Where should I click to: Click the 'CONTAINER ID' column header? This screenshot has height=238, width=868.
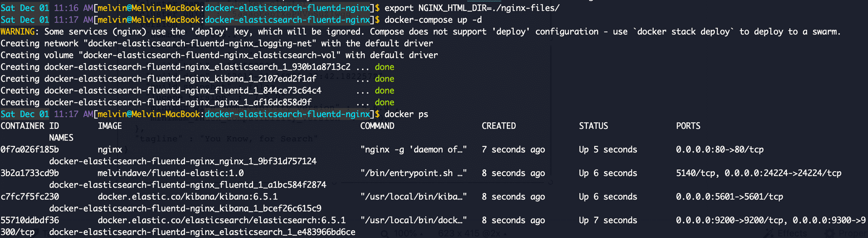[x=30, y=126]
